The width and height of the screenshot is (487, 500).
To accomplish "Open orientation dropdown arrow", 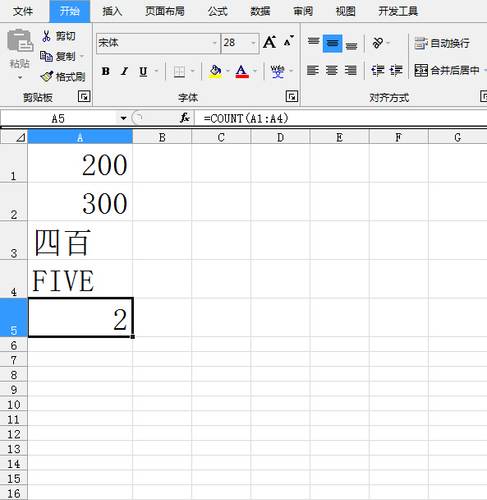I will pyautogui.click(x=388, y=43).
